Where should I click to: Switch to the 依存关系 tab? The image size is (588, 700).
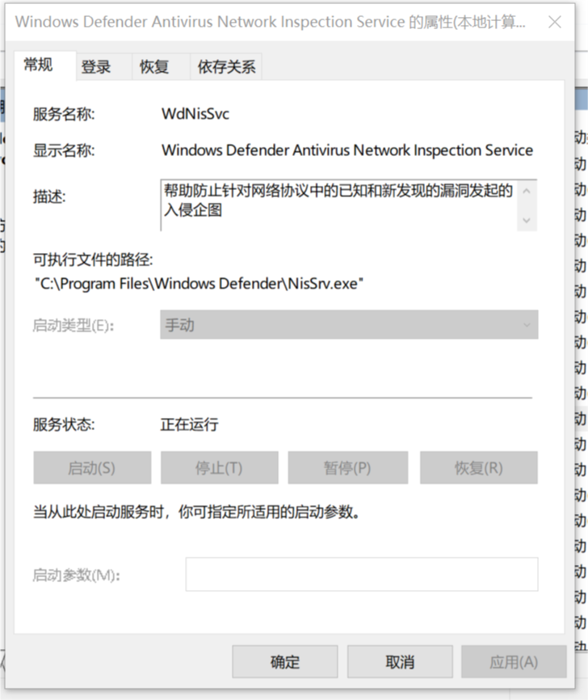pyautogui.click(x=225, y=67)
